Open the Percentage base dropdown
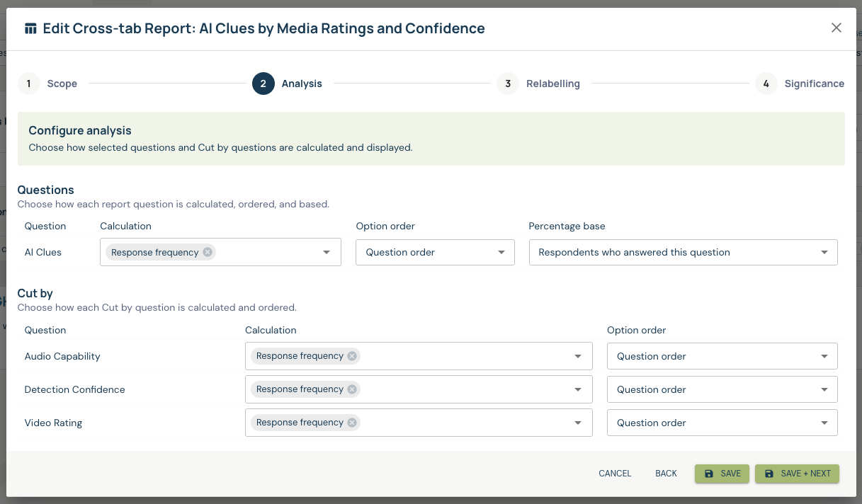Viewport: 862px width, 504px height. pyautogui.click(x=684, y=252)
